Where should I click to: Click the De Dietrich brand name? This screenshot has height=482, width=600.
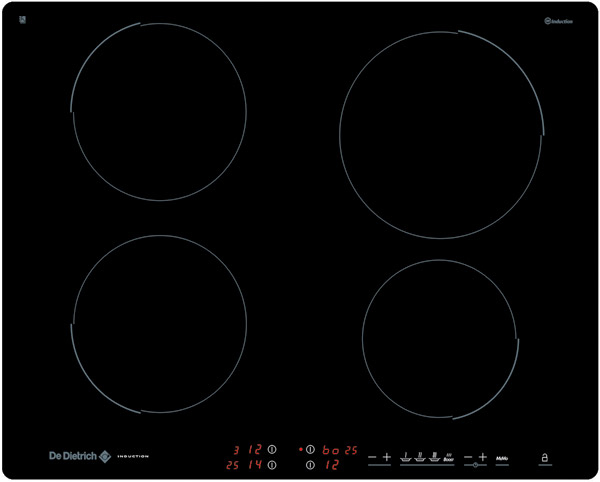(72, 456)
